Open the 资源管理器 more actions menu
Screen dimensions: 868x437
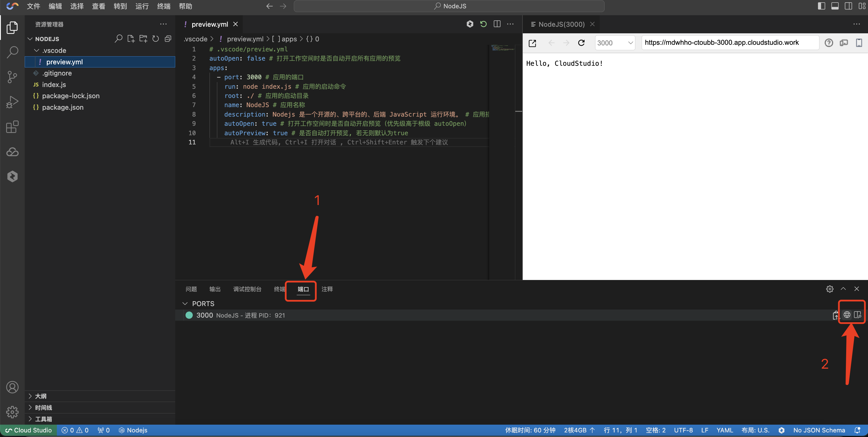(163, 24)
